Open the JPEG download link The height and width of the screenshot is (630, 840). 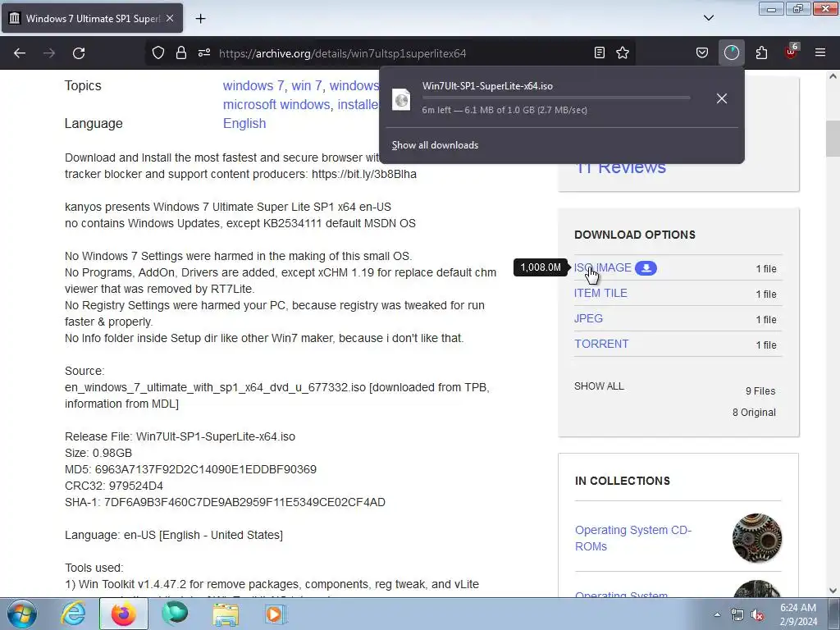coord(588,318)
